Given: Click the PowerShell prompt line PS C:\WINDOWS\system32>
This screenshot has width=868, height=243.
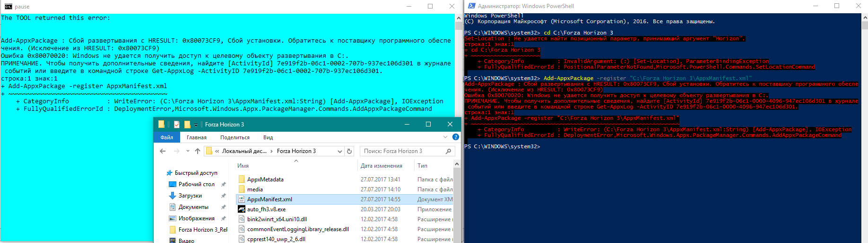Looking at the screenshot, I should point(502,147).
